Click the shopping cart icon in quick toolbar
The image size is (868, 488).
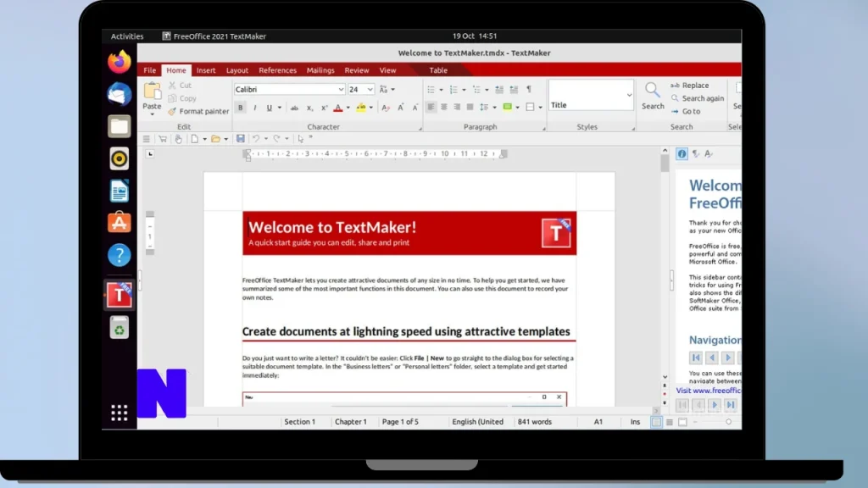tap(162, 139)
